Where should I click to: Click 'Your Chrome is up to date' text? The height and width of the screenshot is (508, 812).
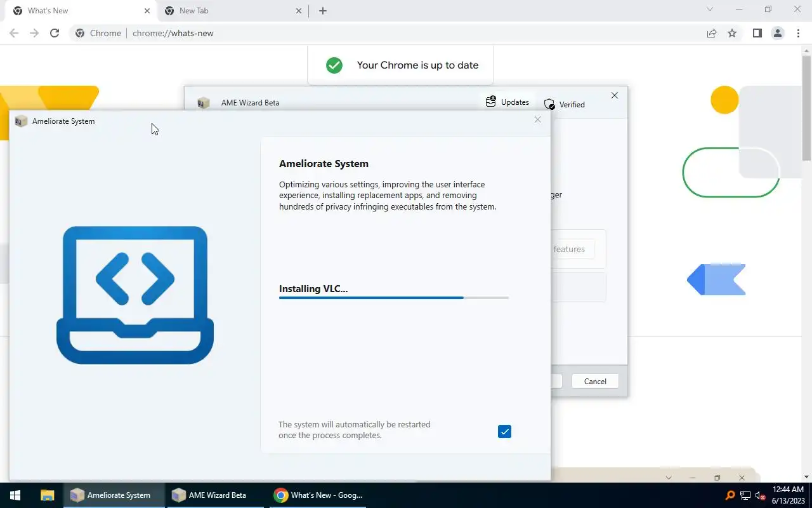pyautogui.click(x=417, y=65)
